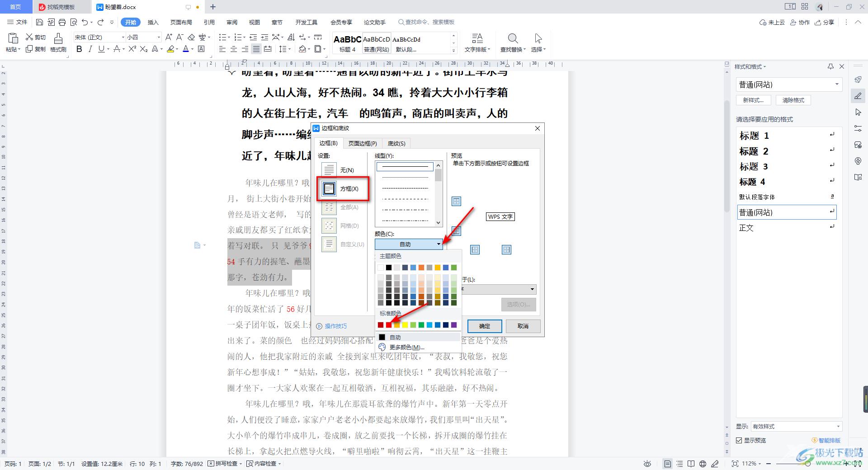Click 清除格式 button in styles pane
This screenshot has width=868, height=470.
coord(793,100)
